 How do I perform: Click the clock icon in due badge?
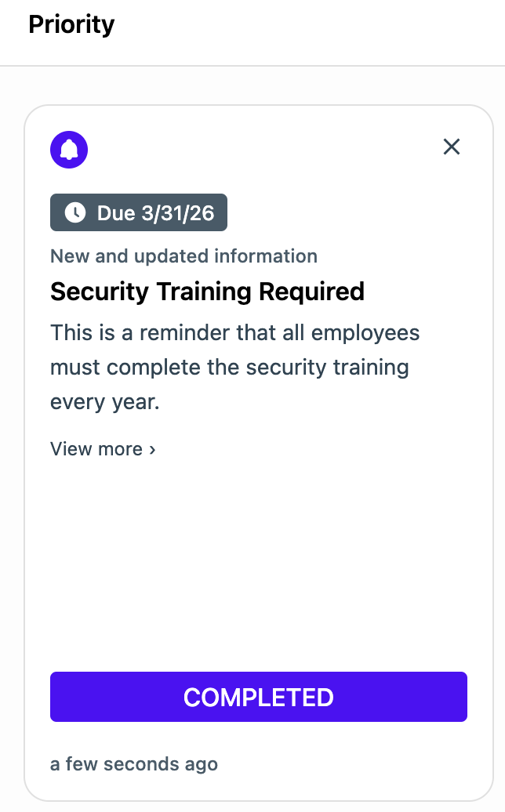click(x=74, y=212)
